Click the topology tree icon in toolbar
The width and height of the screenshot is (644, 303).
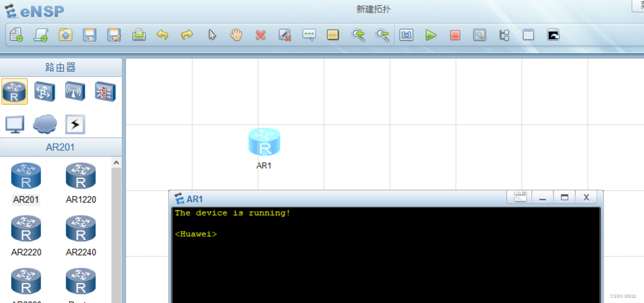[x=504, y=35]
